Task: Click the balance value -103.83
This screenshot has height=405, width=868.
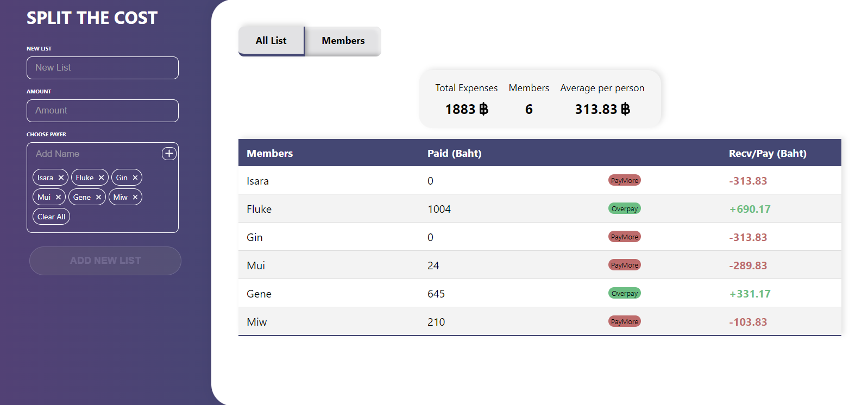Action: click(x=748, y=322)
